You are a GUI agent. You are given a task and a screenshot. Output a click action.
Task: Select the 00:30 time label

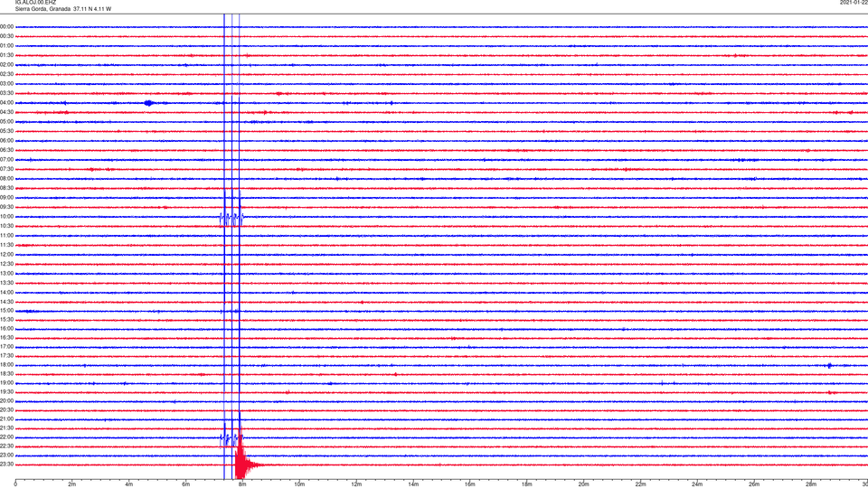6,36
